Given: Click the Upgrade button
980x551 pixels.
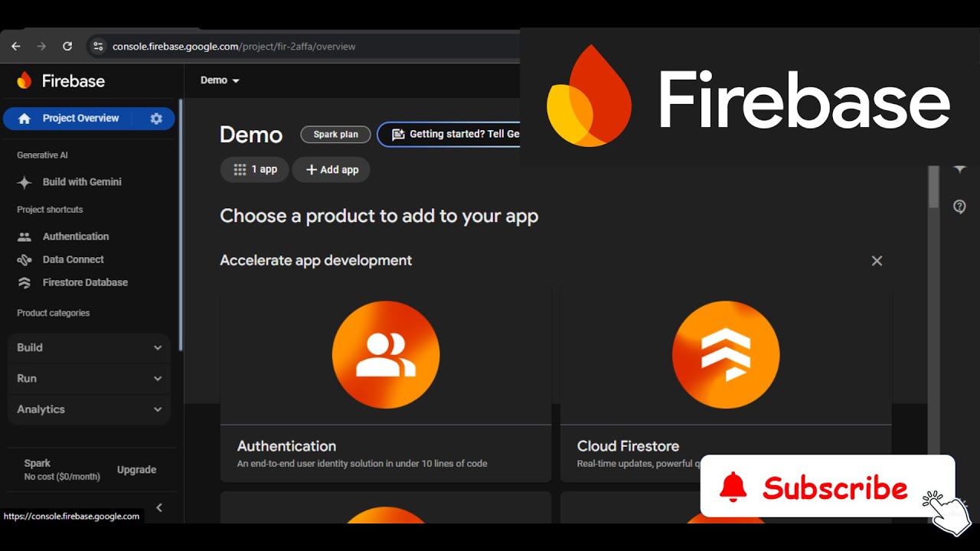Looking at the screenshot, I should [136, 470].
